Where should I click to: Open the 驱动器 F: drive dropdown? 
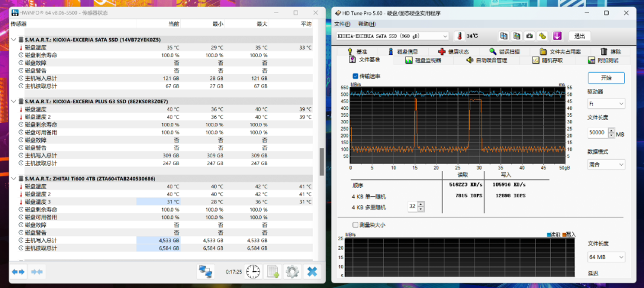click(606, 104)
